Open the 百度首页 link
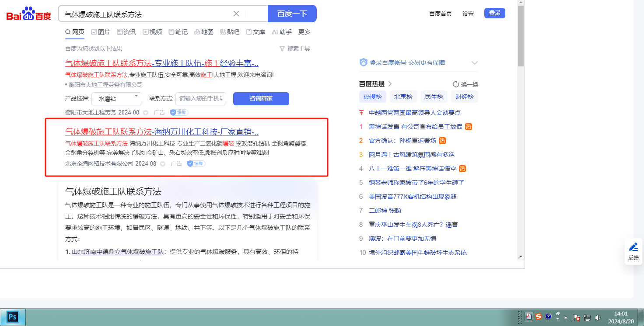The height and width of the screenshot is (326, 644). 441,14
